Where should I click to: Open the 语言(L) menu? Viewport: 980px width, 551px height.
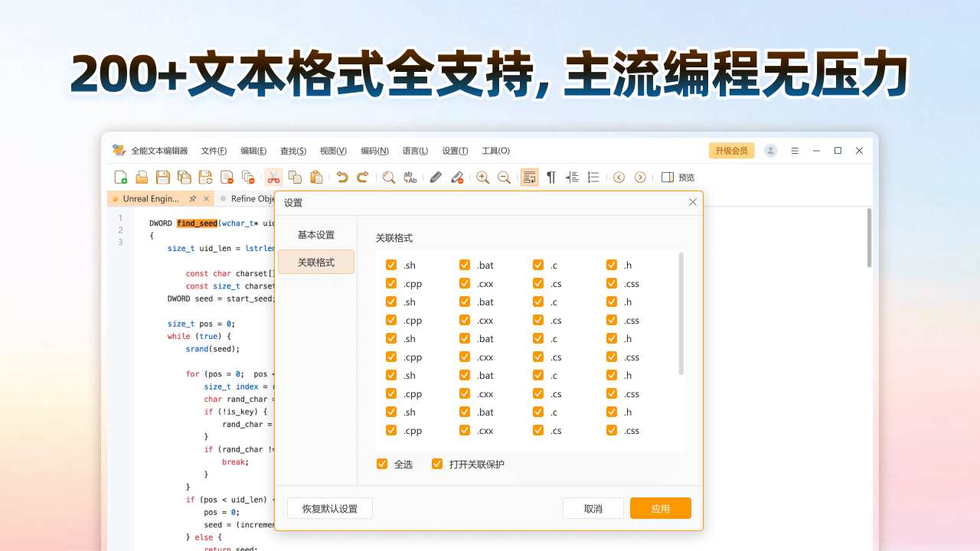[415, 151]
